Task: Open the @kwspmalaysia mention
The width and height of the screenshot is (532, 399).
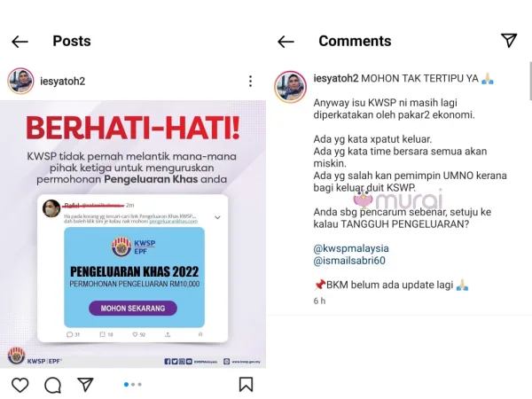Action: [x=351, y=248]
